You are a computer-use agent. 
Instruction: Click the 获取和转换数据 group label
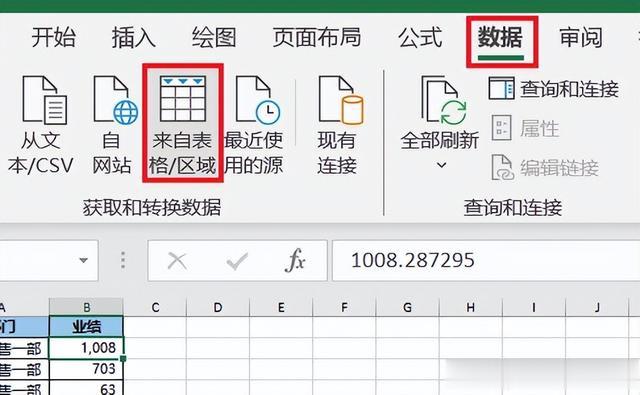(152, 207)
